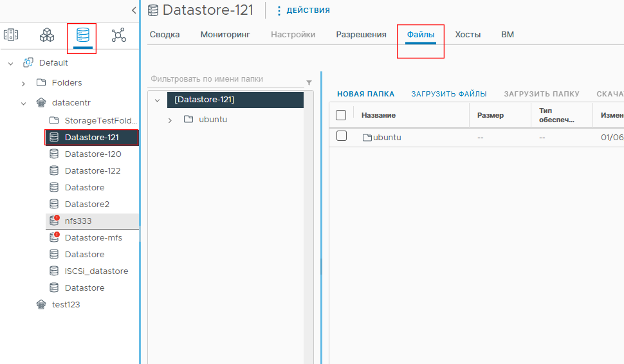Click the Размер column header
Image resolution: width=624 pixels, height=364 pixels.
pyautogui.click(x=490, y=115)
